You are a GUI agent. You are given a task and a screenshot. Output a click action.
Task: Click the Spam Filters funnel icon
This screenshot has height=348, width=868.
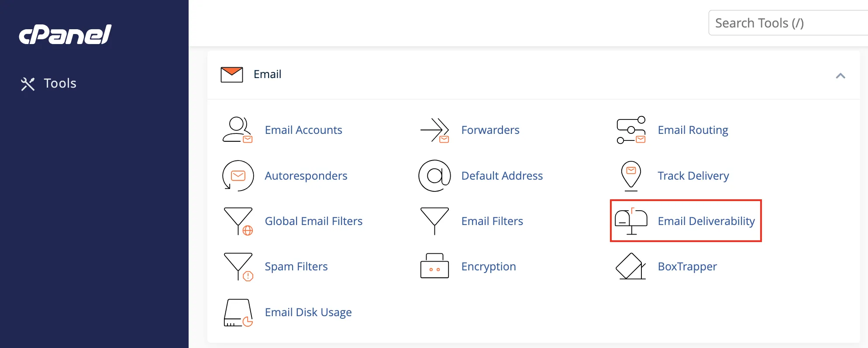238,267
